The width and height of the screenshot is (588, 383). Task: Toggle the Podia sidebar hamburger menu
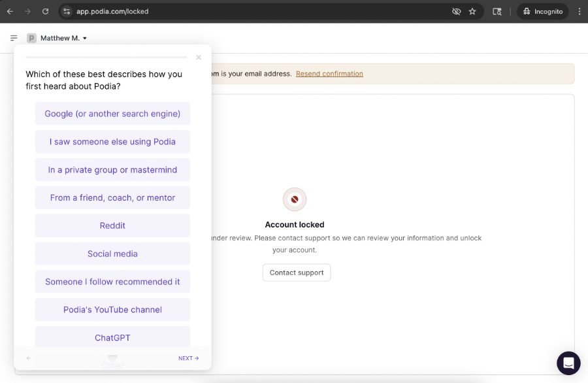click(x=14, y=38)
